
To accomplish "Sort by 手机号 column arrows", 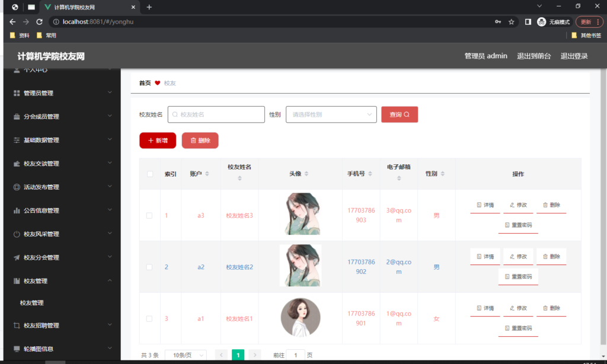I will click(x=370, y=174).
